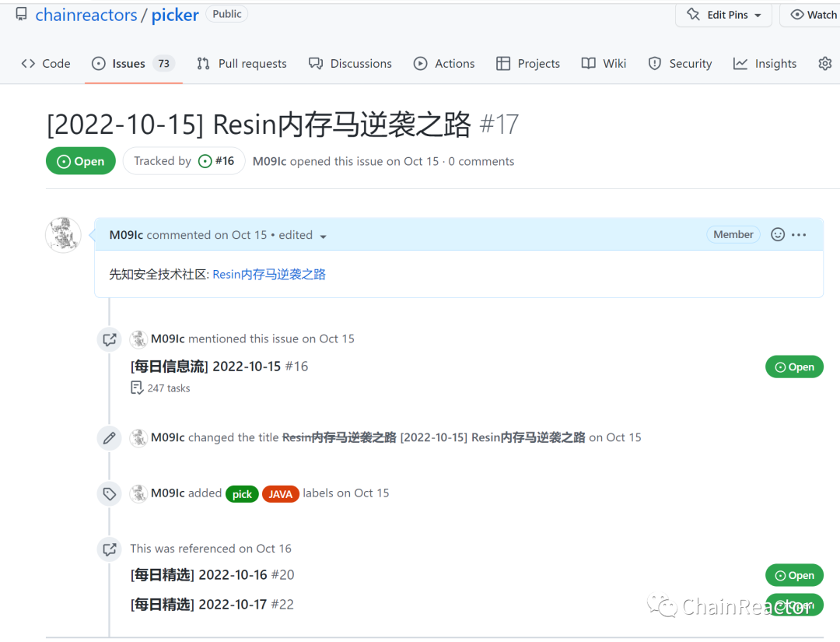Click the Watch button
The image size is (840, 642).
pyautogui.click(x=813, y=15)
